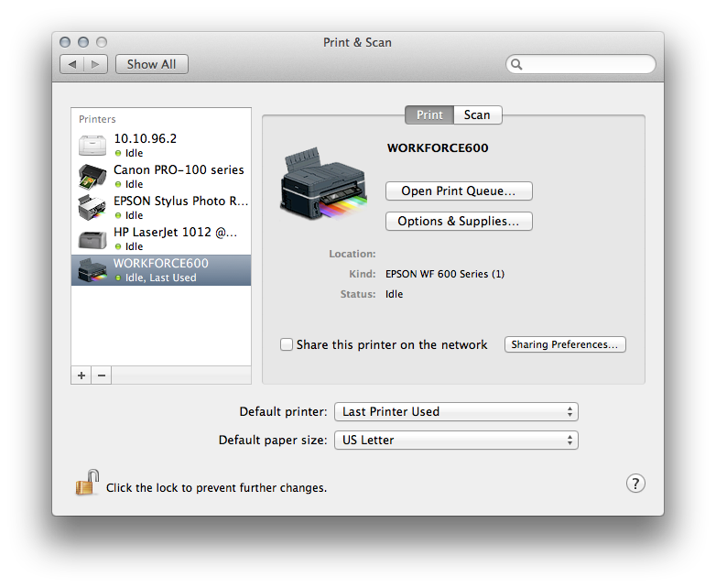
Task: Click the 'Idle, Last Used' status text
Action: [x=161, y=278]
